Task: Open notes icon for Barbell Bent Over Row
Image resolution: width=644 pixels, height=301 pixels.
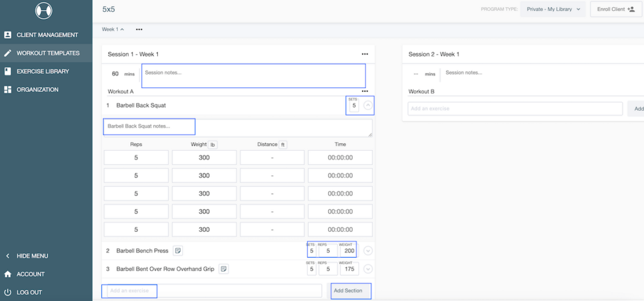Action: tap(223, 269)
